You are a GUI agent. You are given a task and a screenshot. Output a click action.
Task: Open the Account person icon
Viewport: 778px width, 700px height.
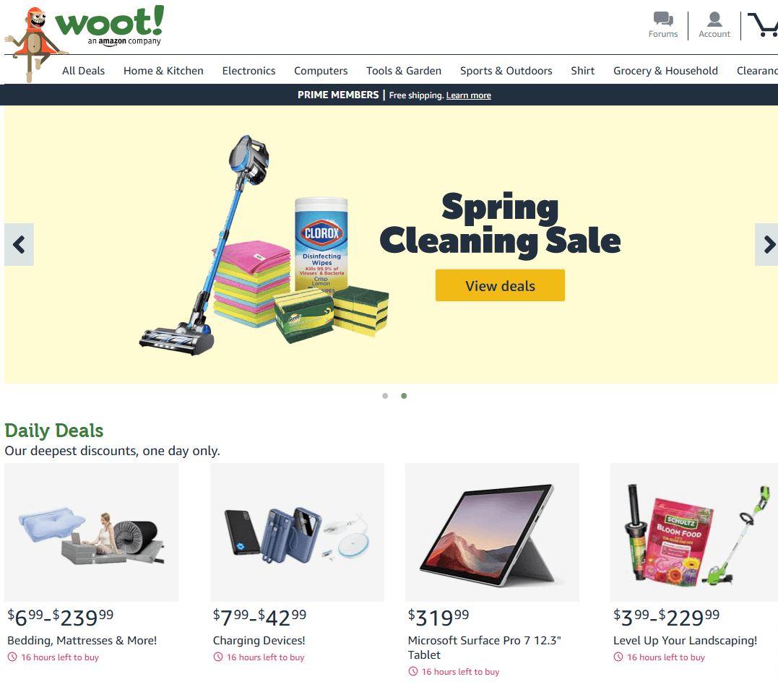(714, 19)
